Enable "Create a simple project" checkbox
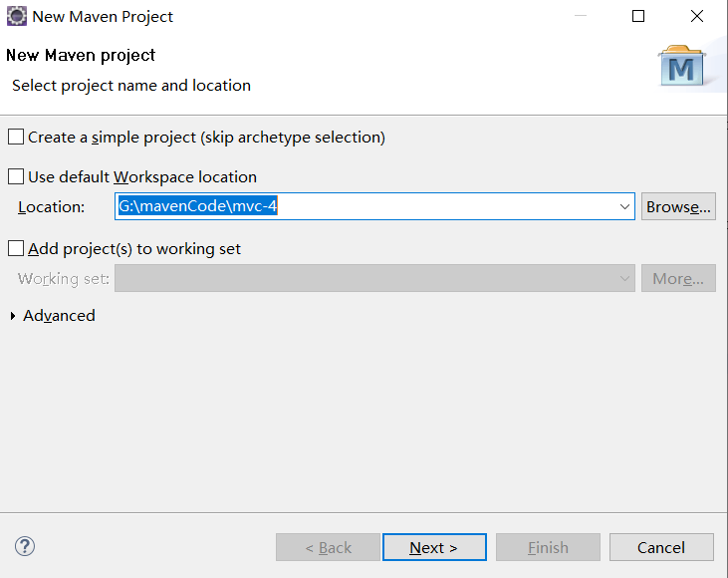Image resolution: width=728 pixels, height=578 pixels. point(16,138)
